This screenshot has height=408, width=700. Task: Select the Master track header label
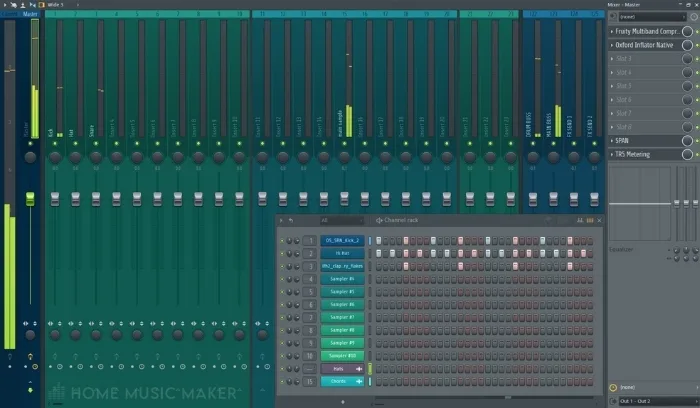point(30,14)
